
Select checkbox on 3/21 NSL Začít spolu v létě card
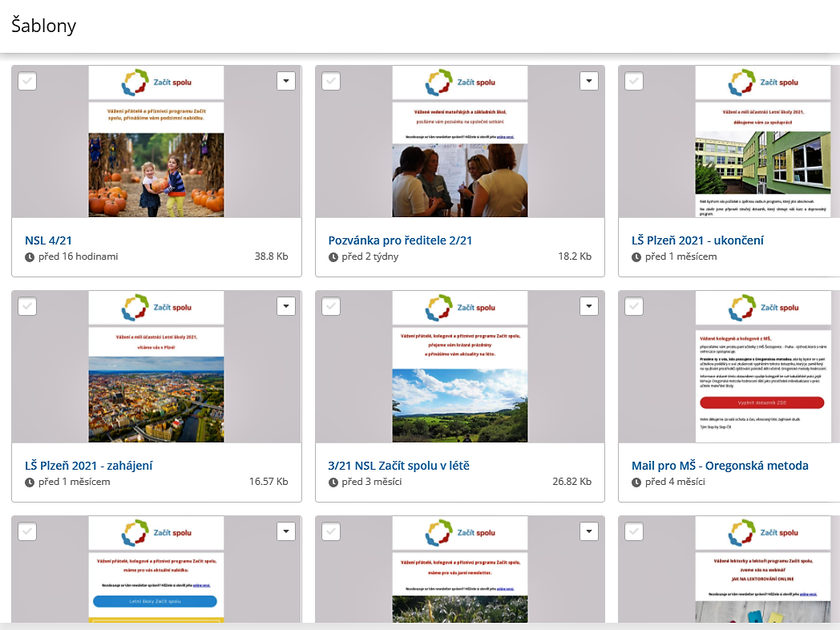(331, 306)
